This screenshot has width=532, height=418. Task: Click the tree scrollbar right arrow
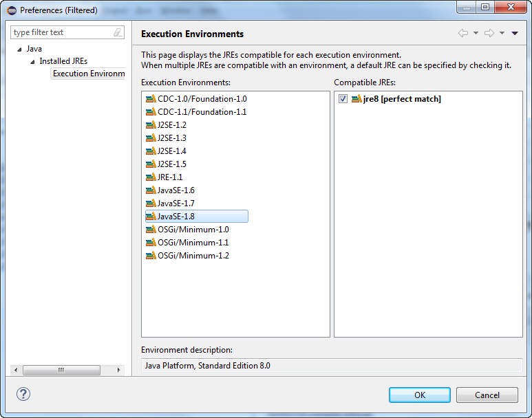point(118,370)
